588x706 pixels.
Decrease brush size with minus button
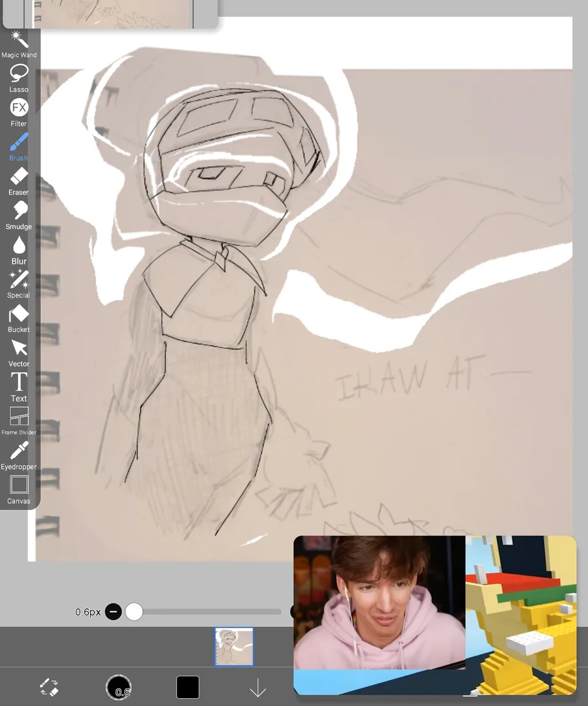[114, 611]
